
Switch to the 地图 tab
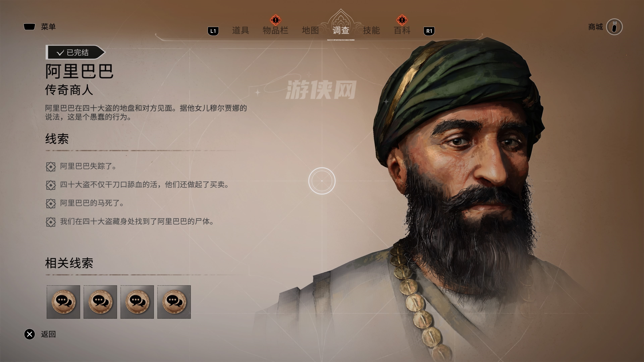click(x=310, y=31)
